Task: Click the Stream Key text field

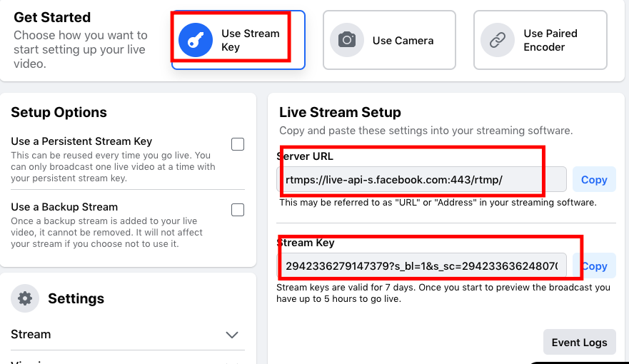Action: pyautogui.click(x=422, y=266)
